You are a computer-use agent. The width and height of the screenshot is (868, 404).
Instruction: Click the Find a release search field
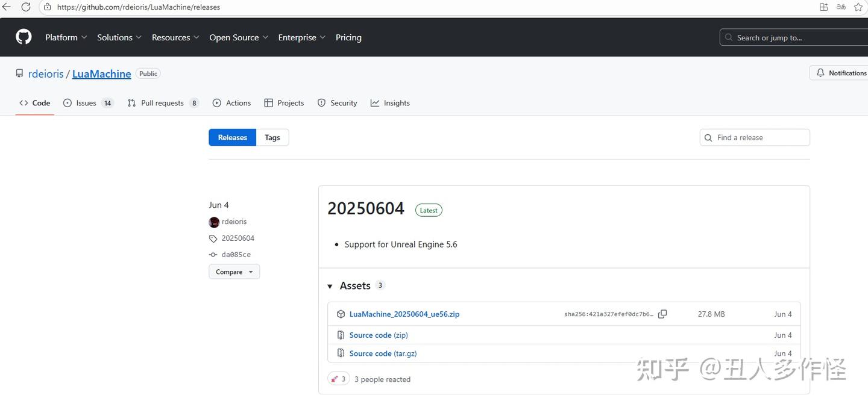pyautogui.click(x=755, y=137)
